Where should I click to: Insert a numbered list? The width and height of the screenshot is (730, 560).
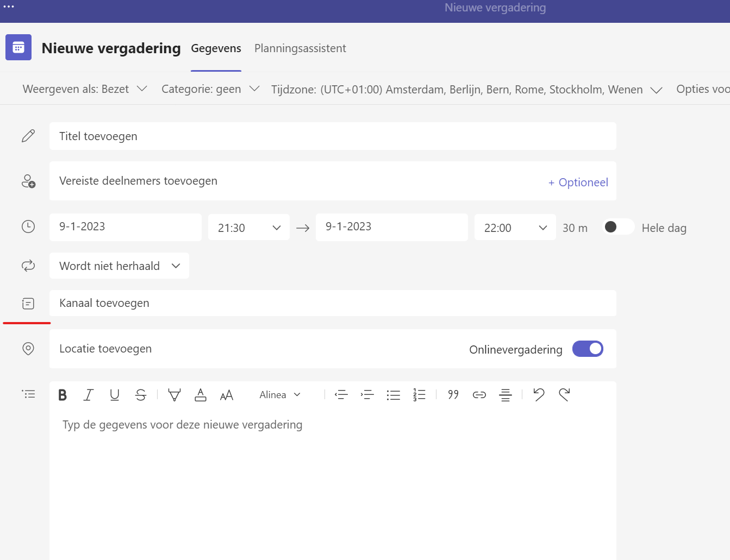pos(420,395)
